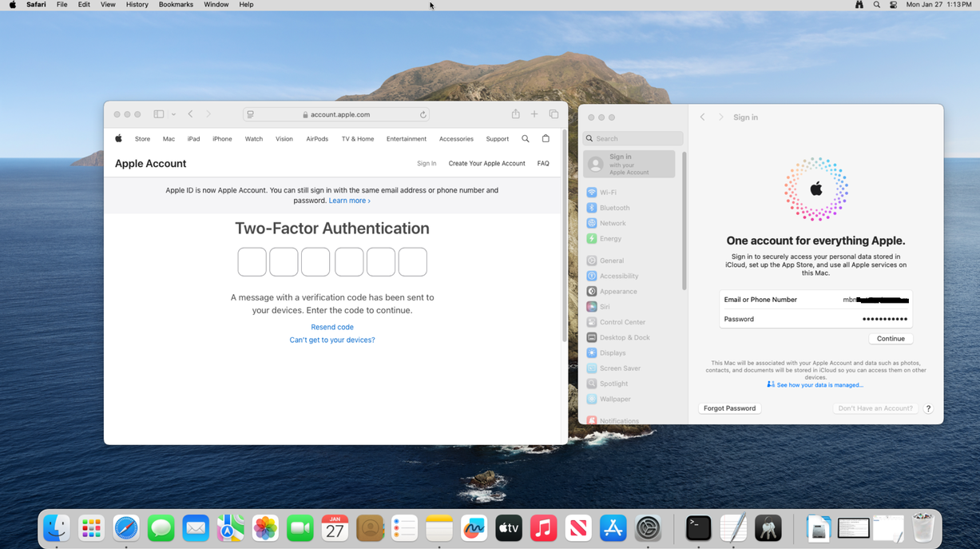
Task: Open the File menu
Action: point(61,5)
